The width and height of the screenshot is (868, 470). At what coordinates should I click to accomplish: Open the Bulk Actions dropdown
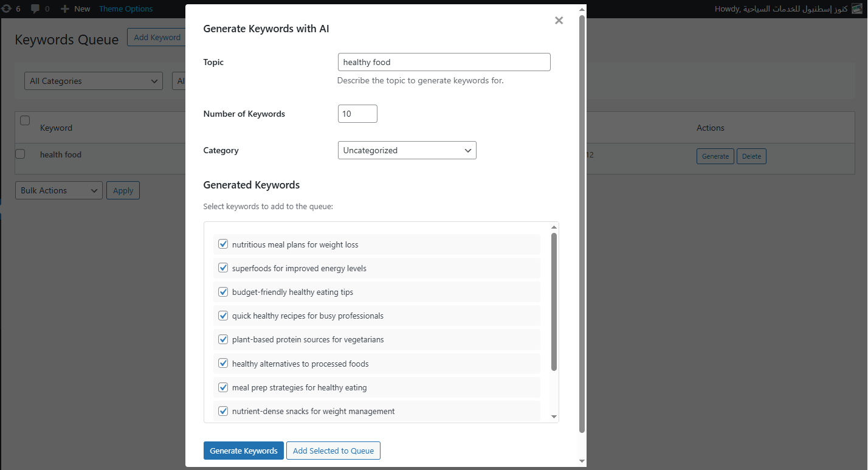[58, 190]
